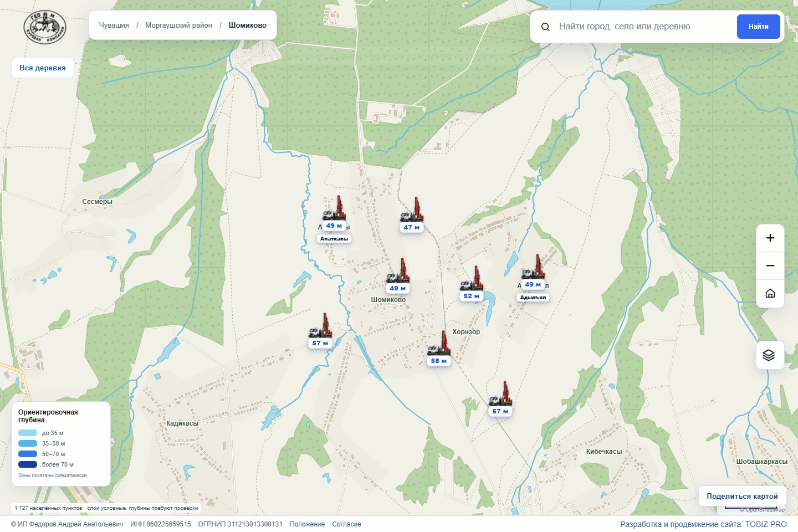798x532 pixels.
Task: Click the Адылъял marker name label
Action: coord(533,298)
